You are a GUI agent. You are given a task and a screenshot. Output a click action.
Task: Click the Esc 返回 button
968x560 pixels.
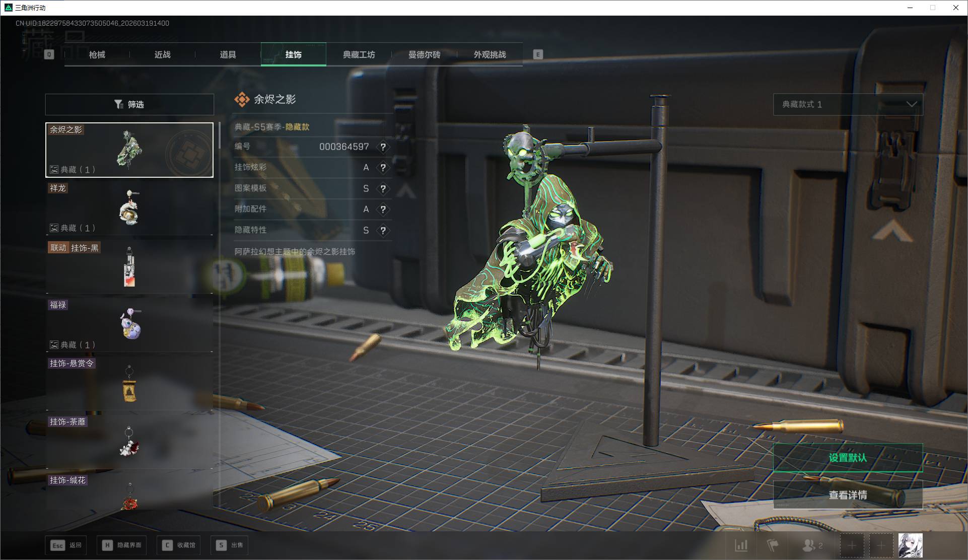tap(66, 545)
